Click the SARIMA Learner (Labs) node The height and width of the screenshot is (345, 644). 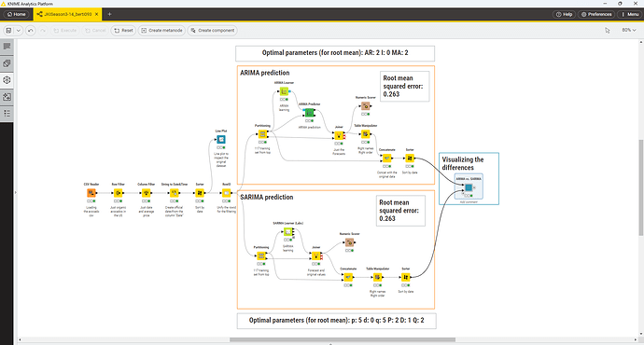tap(287, 232)
